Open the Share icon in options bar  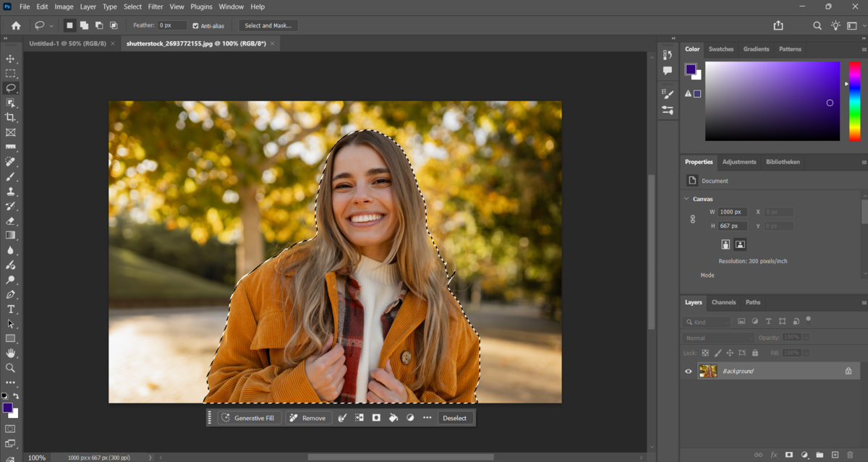[778, 25]
